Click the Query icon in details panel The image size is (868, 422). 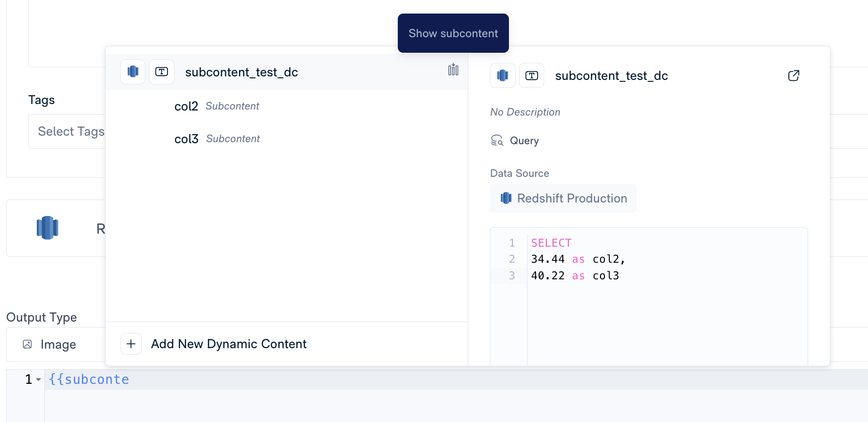click(x=497, y=141)
